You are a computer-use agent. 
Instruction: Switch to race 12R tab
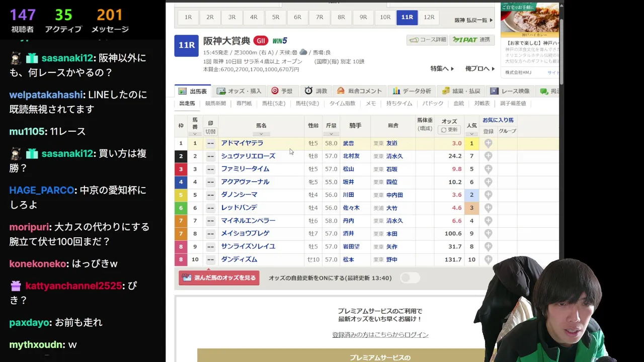[429, 17]
